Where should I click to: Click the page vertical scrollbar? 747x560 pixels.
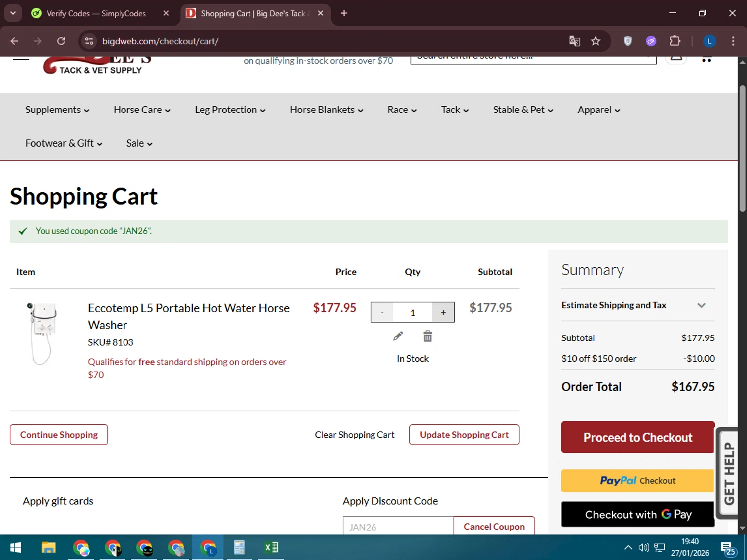point(742,149)
